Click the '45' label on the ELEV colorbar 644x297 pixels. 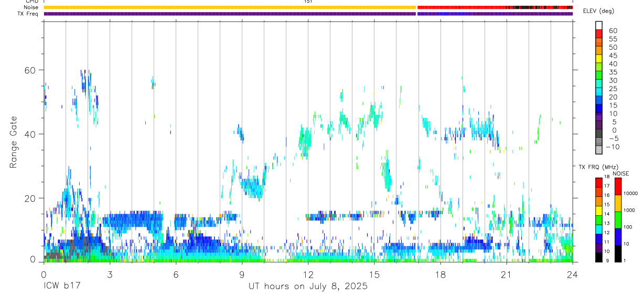[x=613, y=56]
